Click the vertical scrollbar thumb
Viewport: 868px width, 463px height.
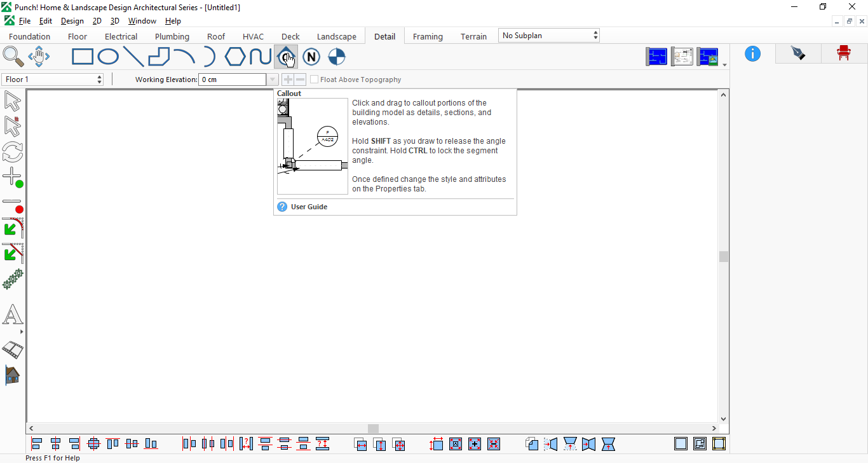(x=724, y=256)
